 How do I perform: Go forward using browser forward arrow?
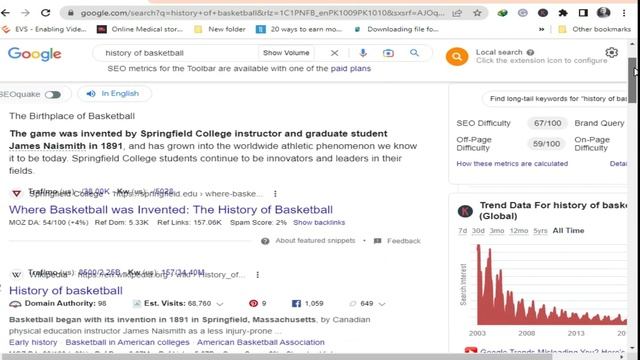25,13
